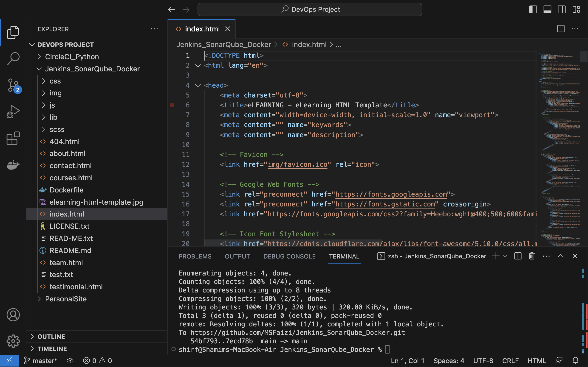
Task: Switch to the PROBLEMS tab
Action: (195, 256)
